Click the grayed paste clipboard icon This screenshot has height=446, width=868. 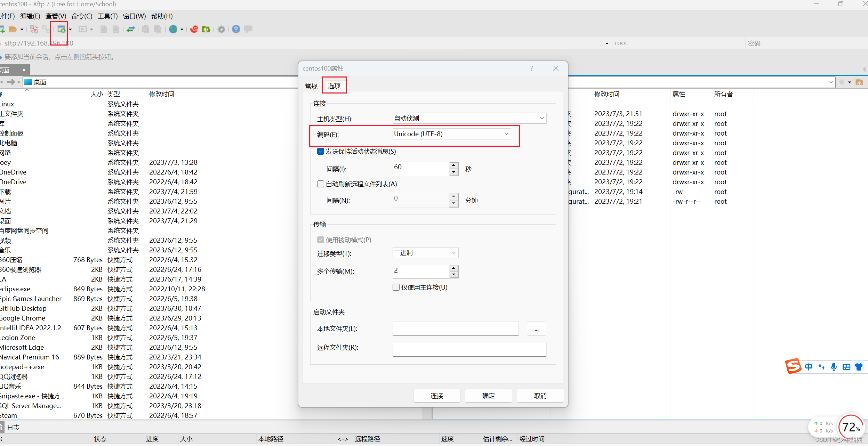(x=158, y=29)
